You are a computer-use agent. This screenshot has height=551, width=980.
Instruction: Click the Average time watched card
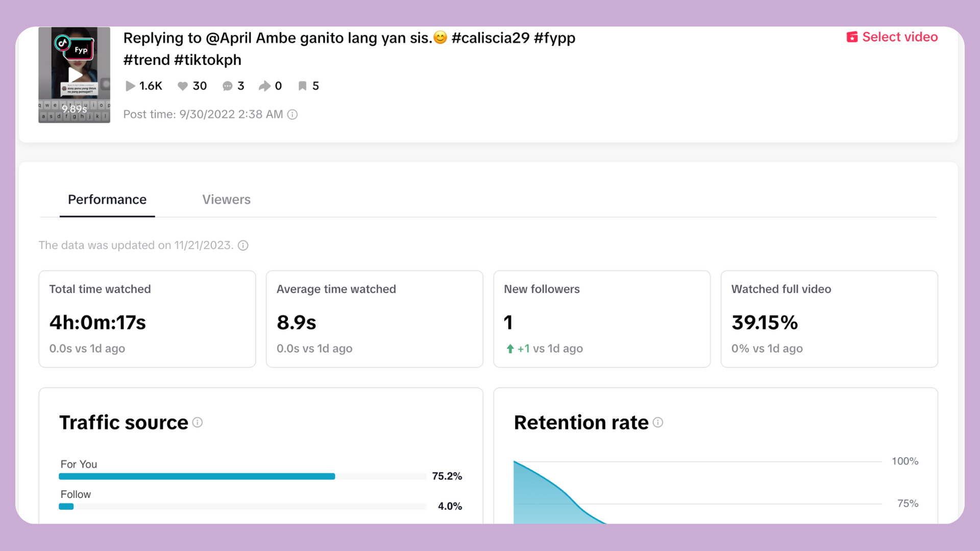pos(374,319)
